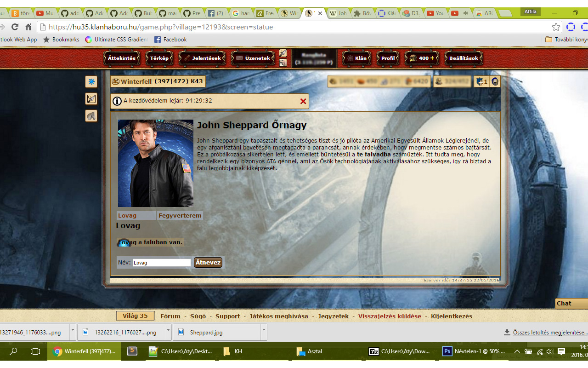
Task: Switch to the Sublime Text taskbar icon
Action: [x=132, y=351]
